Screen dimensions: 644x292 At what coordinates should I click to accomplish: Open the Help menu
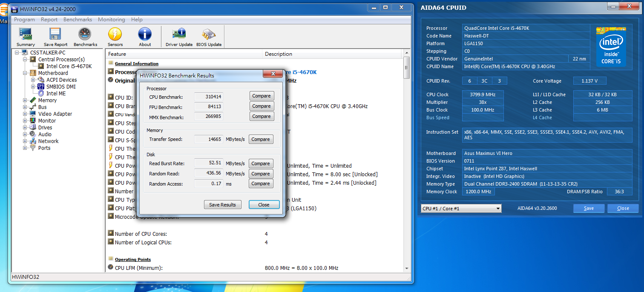[137, 20]
